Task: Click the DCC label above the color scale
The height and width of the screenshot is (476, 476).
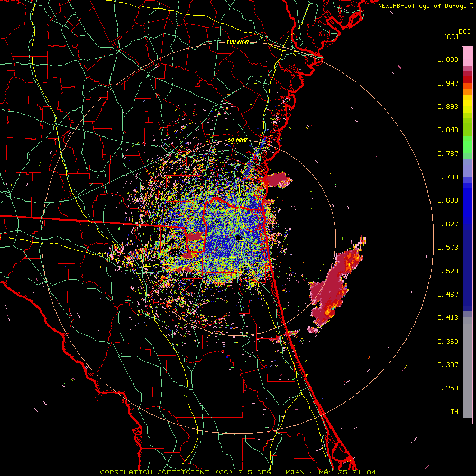Action: [465, 32]
